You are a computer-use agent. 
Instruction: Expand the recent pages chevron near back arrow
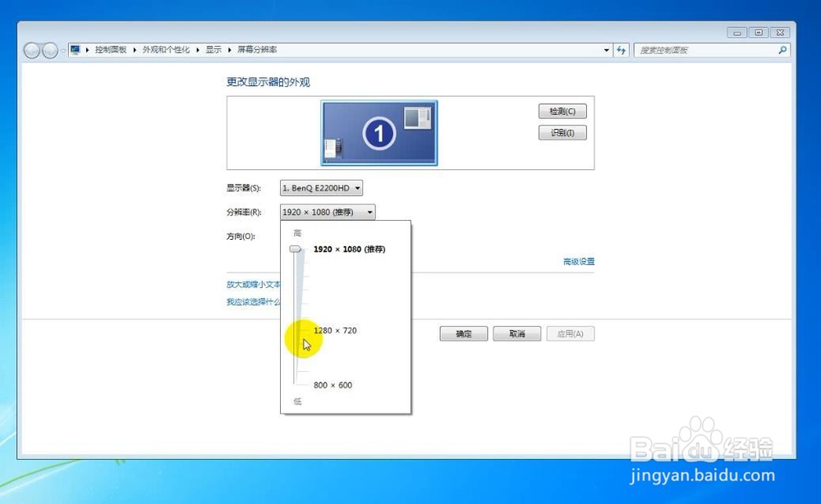point(62,50)
